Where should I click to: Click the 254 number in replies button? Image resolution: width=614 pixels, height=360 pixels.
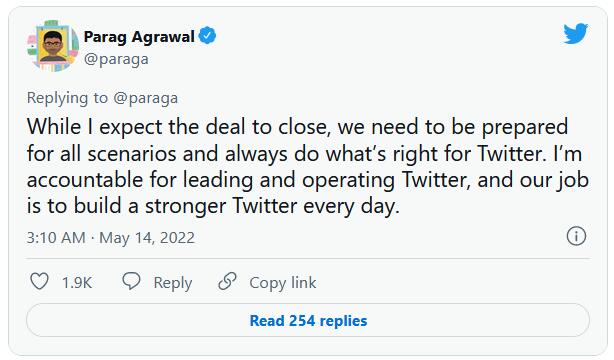click(302, 320)
